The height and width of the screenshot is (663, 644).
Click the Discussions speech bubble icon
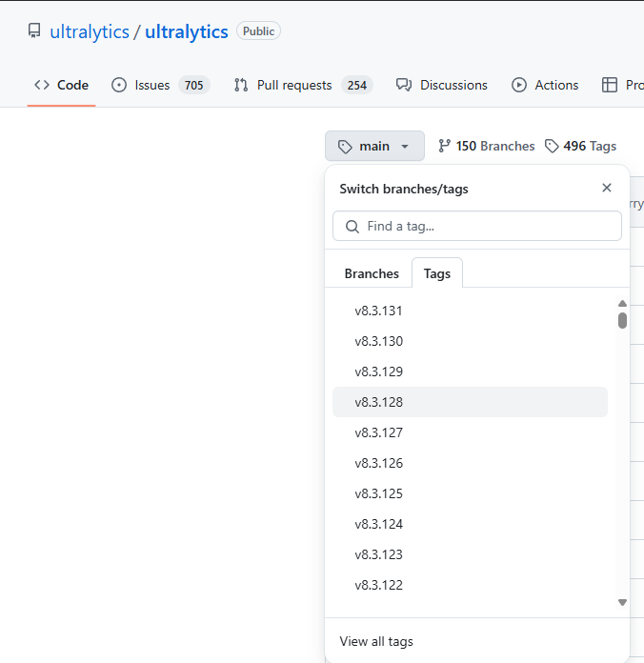[x=404, y=85]
